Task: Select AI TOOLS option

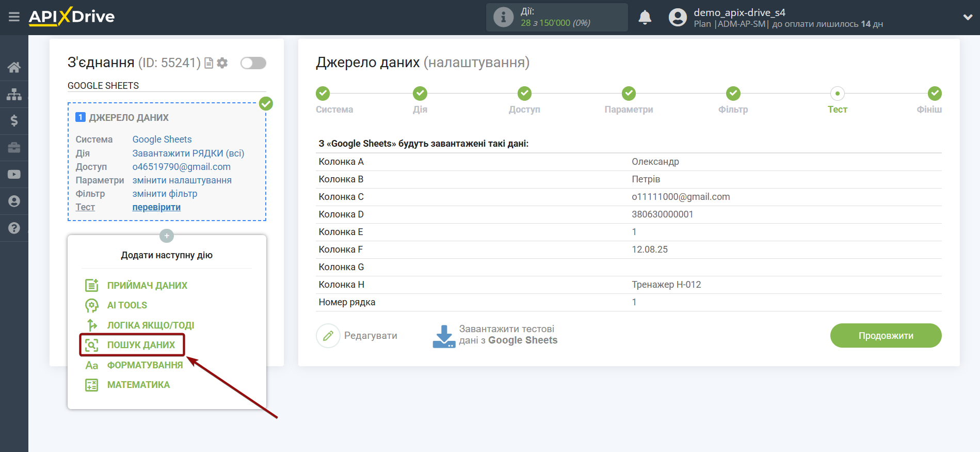Action: [x=127, y=305]
